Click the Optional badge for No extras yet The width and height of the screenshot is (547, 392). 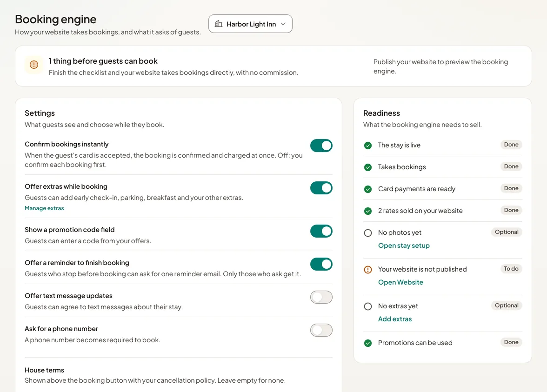[507, 305]
